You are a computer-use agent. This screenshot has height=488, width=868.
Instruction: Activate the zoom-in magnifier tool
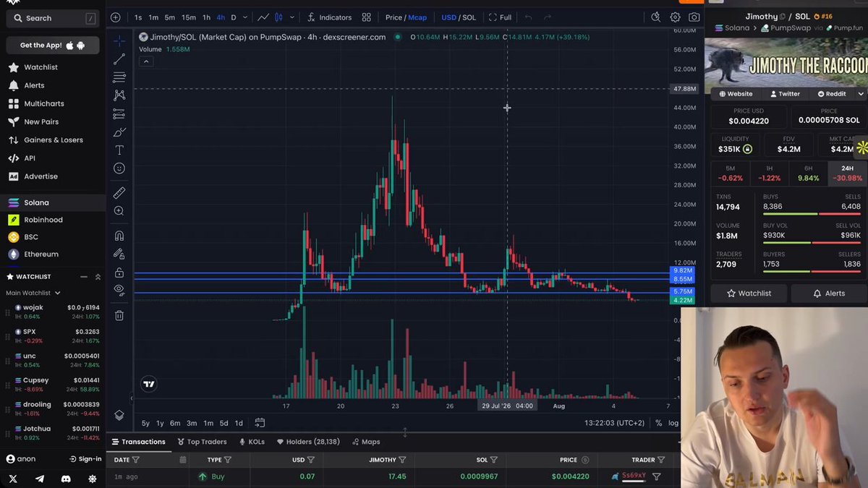point(119,211)
